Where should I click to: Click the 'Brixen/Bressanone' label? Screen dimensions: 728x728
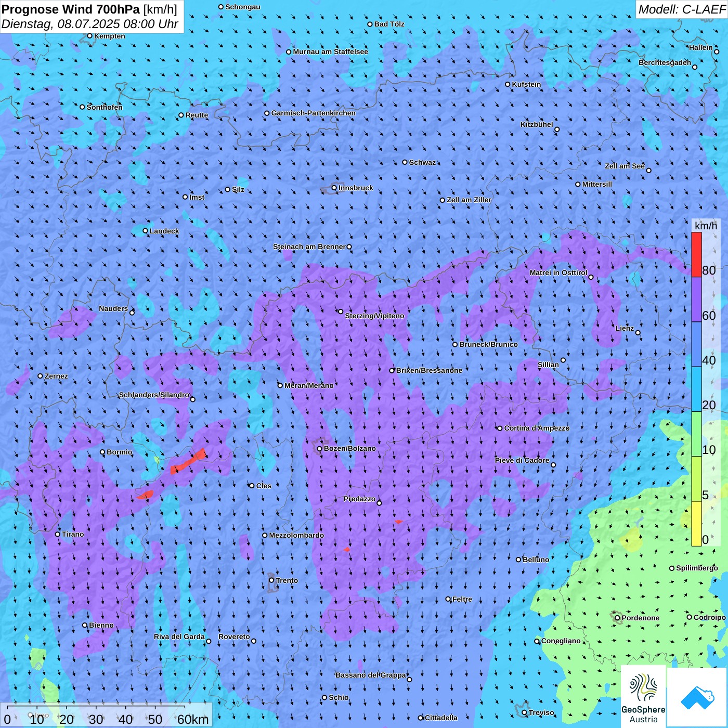click(429, 370)
